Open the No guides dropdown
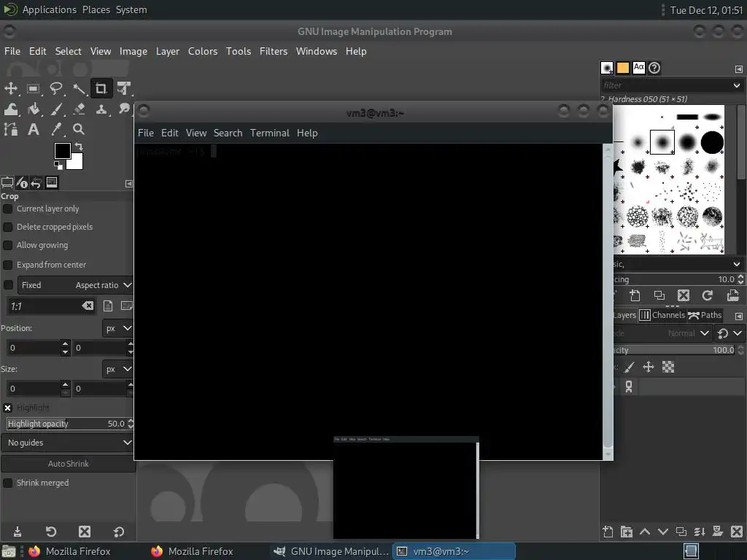Screen dimensions: 747x560 (67, 443)
